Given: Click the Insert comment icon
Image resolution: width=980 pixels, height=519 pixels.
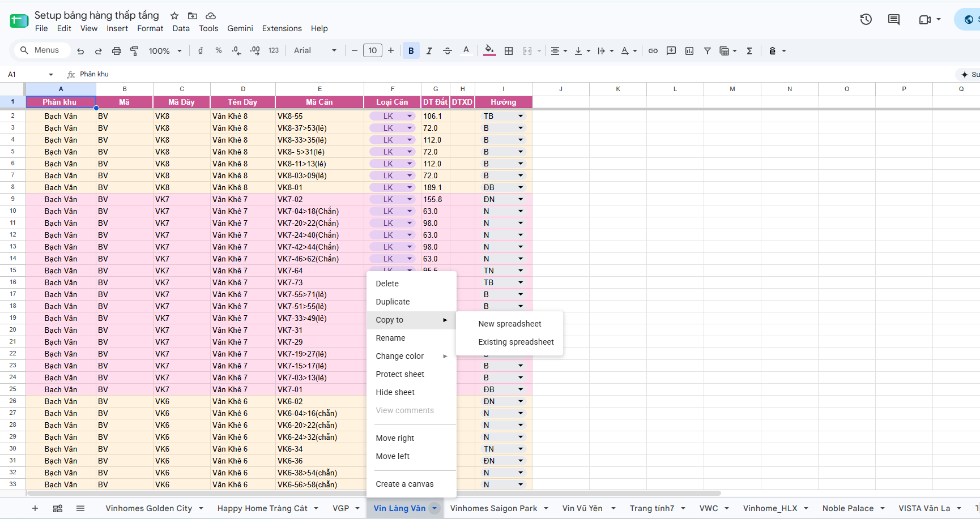Looking at the screenshot, I should pyautogui.click(x=671, y=51).
